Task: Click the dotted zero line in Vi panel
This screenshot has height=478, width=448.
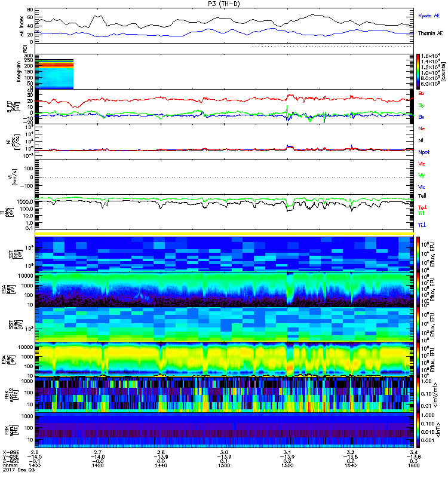Action: coord(225,177)
